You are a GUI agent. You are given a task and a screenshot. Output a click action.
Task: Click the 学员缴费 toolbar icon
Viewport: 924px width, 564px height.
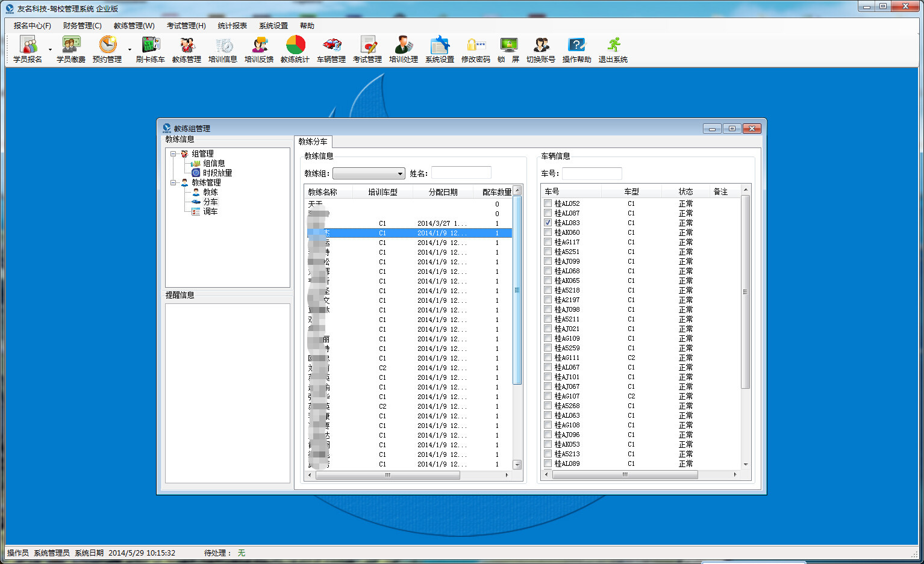(71, 49)
